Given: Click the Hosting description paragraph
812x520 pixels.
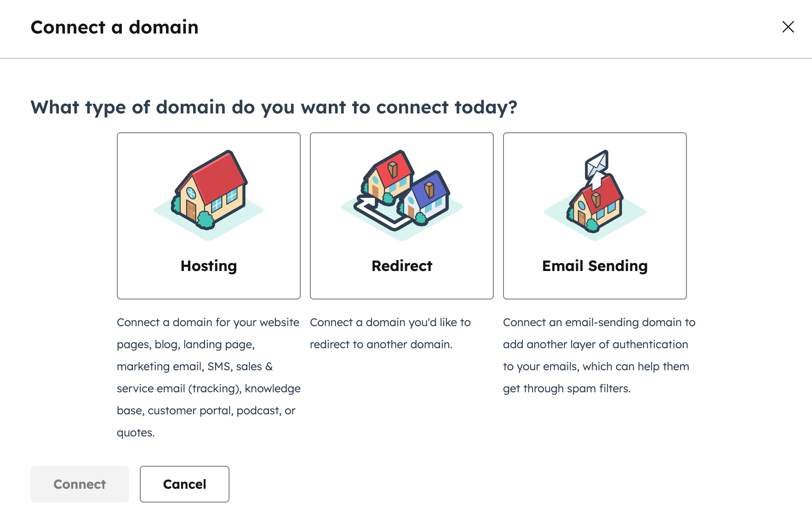Looking at the screenshot, I should pyautogui.click(x=208, y=377).
